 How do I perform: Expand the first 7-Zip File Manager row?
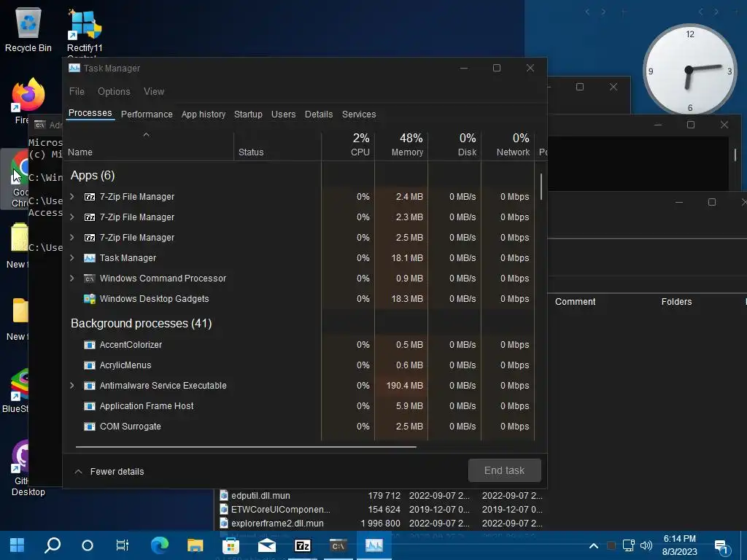[x=72, y=197]
